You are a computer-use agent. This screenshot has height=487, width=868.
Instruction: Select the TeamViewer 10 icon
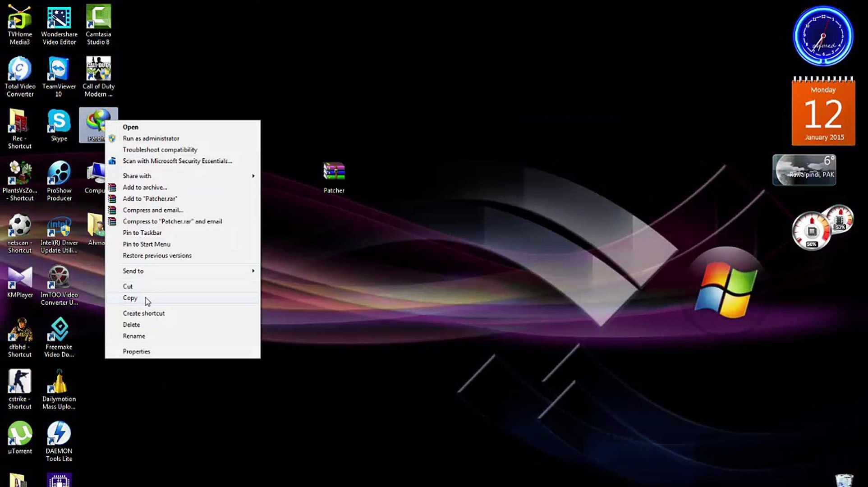click(59, 77)
